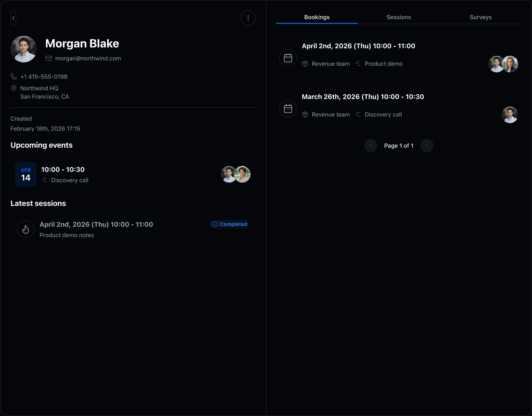Go to the previous bookings page
Screen dimensions: 532x416
[x=371, y=146]
